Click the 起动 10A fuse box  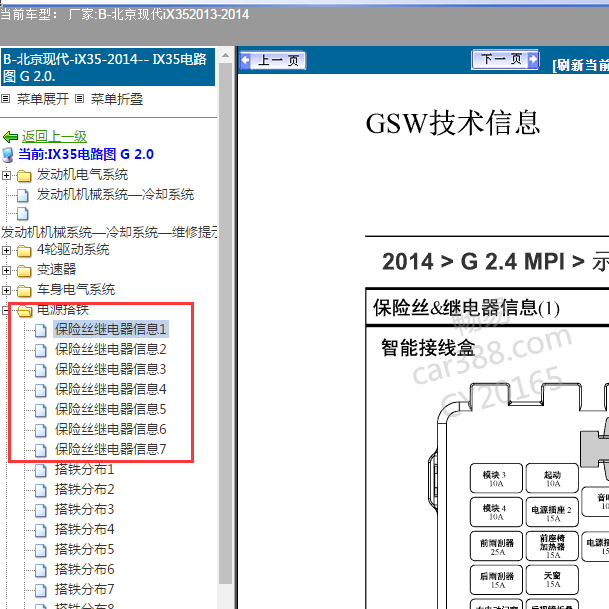pyautogui.click(x=552, y=478)
